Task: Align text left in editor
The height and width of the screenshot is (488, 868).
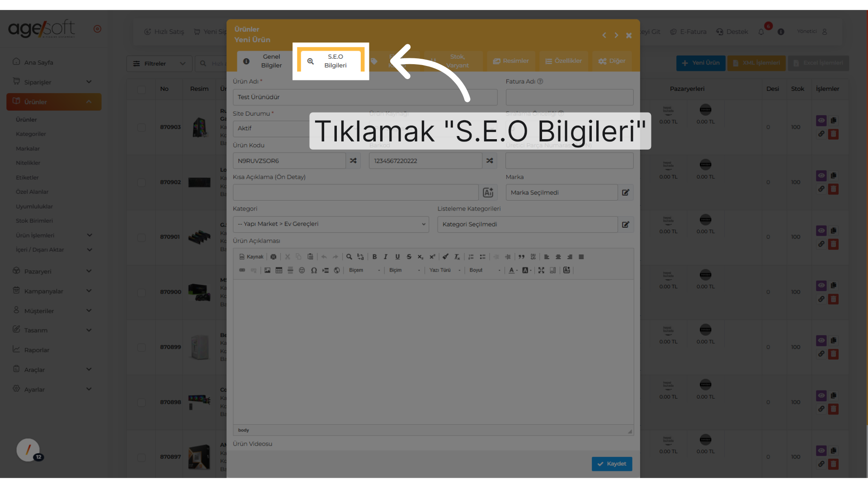Action: (547, 257)
